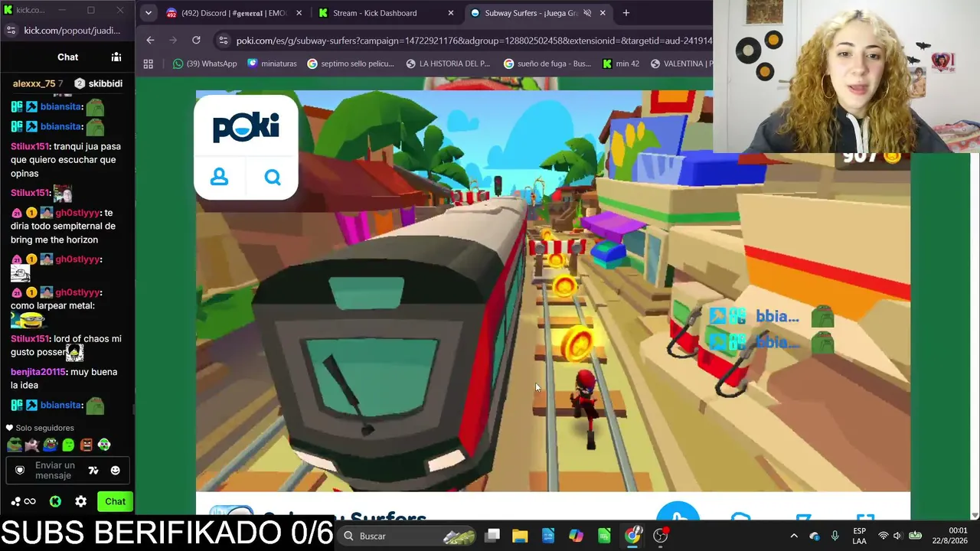
Task: Click username Stilux151 on the tranqui message
Action: tap(30, 146)
